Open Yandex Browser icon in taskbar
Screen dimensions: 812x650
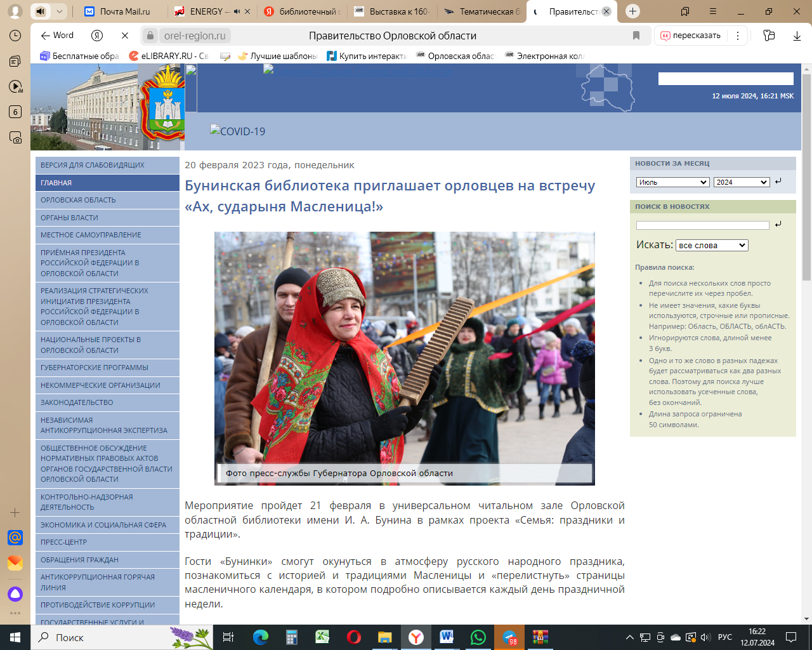416,637
